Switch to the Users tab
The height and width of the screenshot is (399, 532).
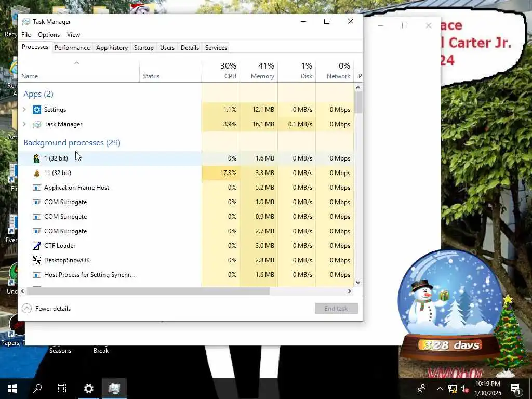(x=167, y=48)
